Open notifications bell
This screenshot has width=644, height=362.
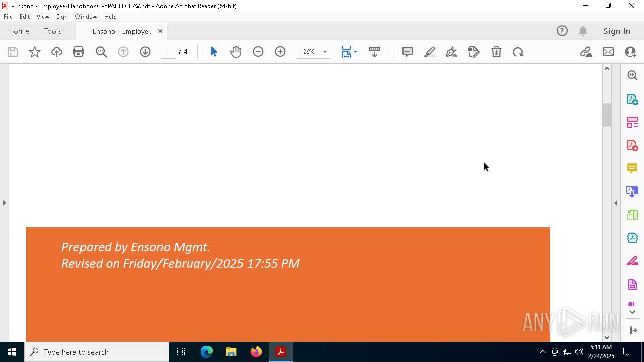[583, 31]
